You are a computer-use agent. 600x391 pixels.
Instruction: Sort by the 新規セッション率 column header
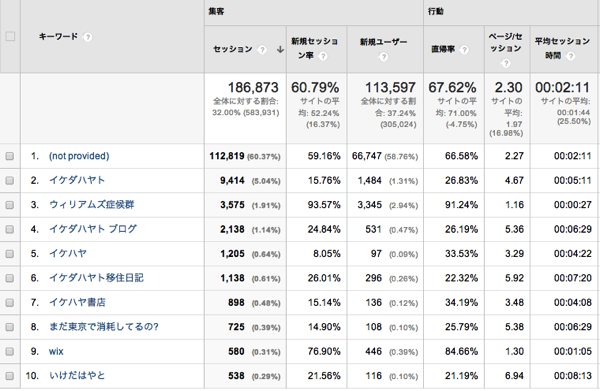314,49
